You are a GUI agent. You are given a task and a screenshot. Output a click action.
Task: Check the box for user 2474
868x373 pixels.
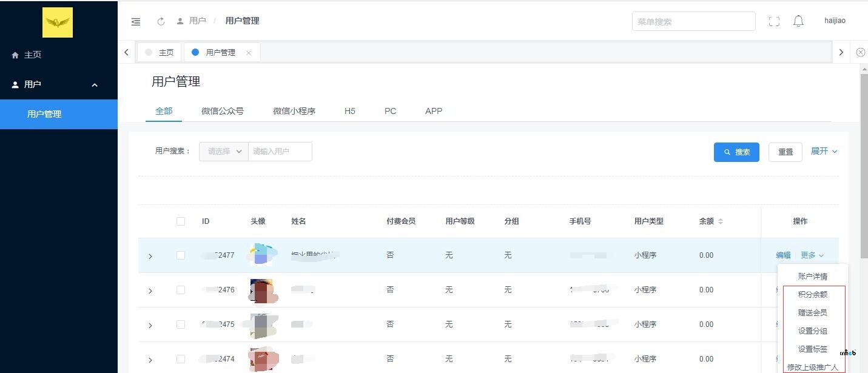point(181,359)
